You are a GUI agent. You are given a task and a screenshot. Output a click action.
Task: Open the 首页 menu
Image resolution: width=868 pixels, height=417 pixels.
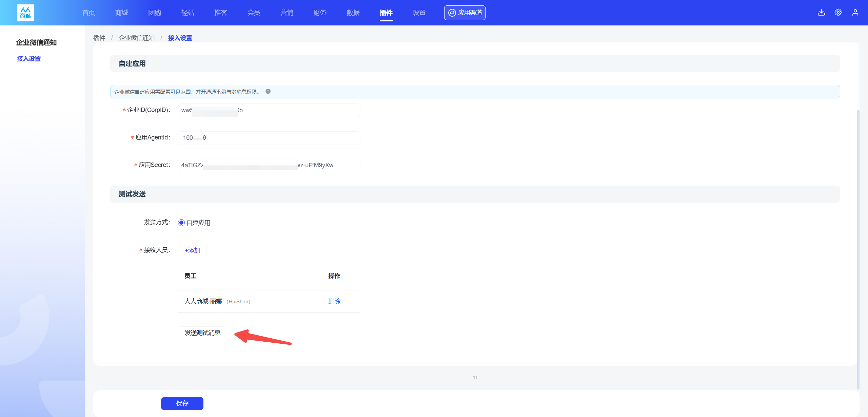[88, 13]
